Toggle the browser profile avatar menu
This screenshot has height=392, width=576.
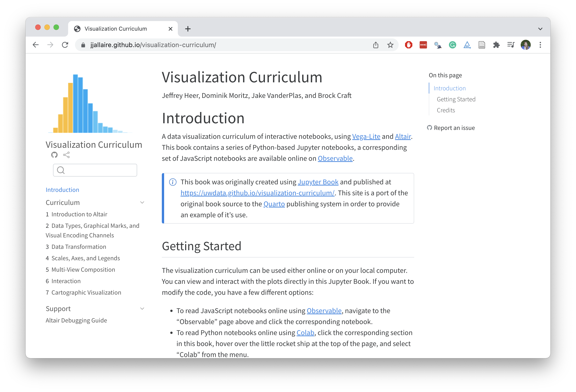click(x=526, y=45)
